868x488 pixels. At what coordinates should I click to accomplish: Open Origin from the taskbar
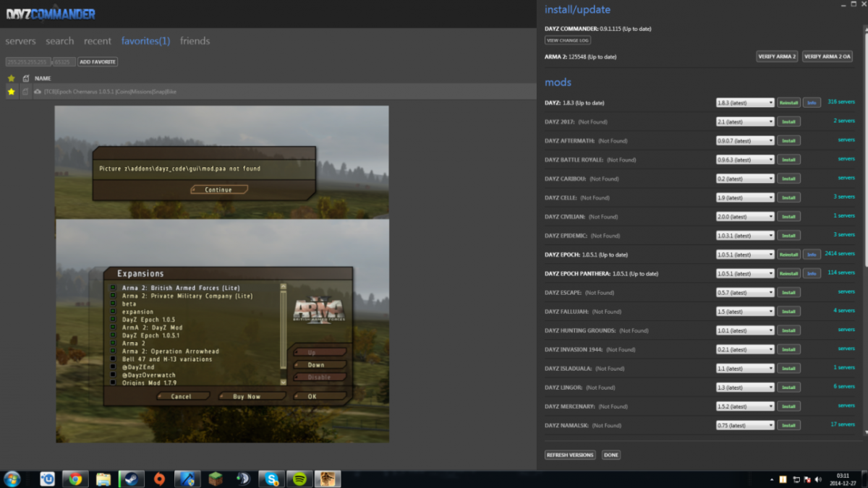[x=159, y=479]
